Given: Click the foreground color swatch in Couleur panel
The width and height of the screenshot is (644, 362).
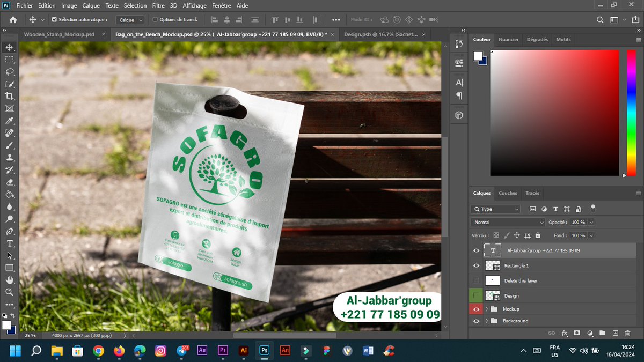Looking at the screenshot, I should pyautogui.click(x=478, y=56).
